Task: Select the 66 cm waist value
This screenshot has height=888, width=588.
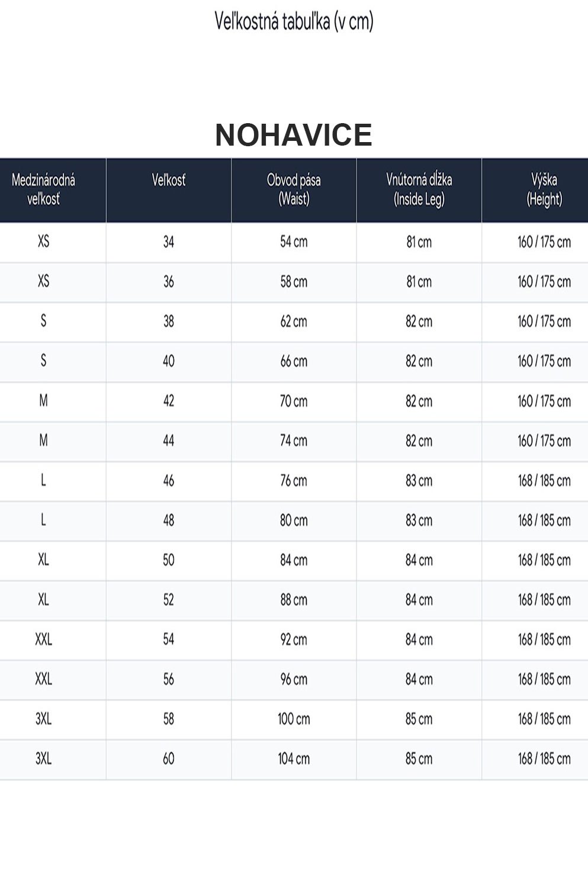Action: pos(294,361)
